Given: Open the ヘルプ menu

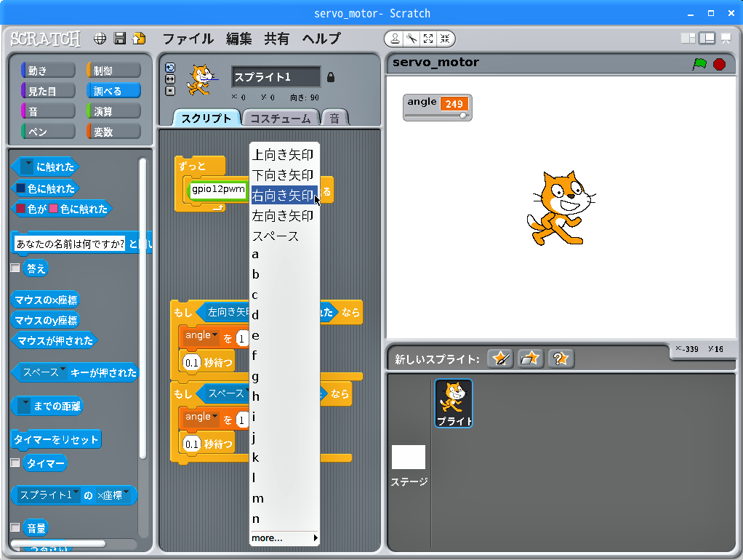Looking at the screenshot, I should [x=322, y=39].
